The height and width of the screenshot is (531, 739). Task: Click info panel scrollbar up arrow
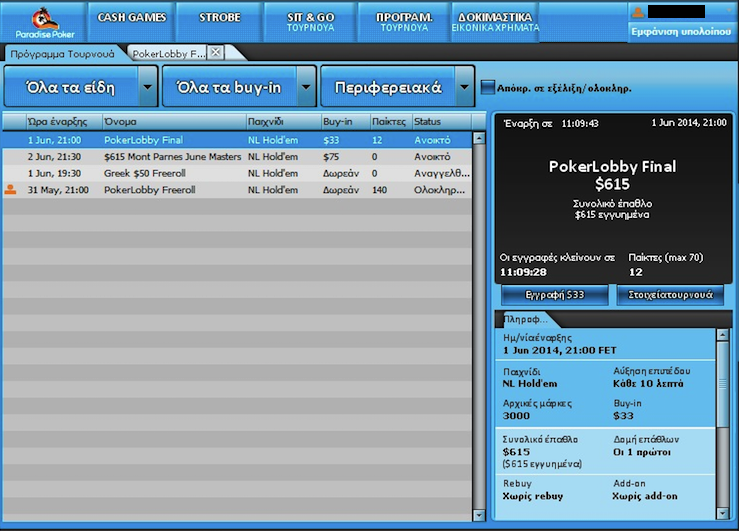pos(722,335)
